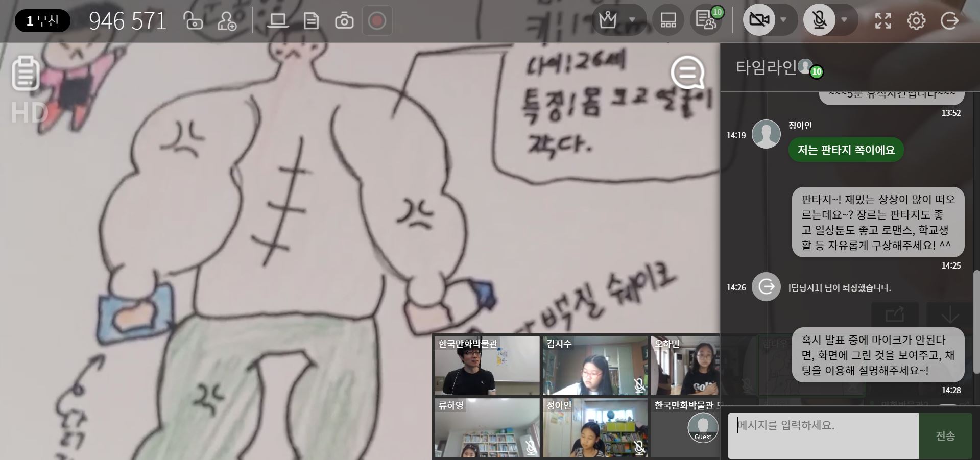Viewport: 980px width, 460px height.
Task: Leave the meeting with the exit arrow icon
Action: [949, 20]
